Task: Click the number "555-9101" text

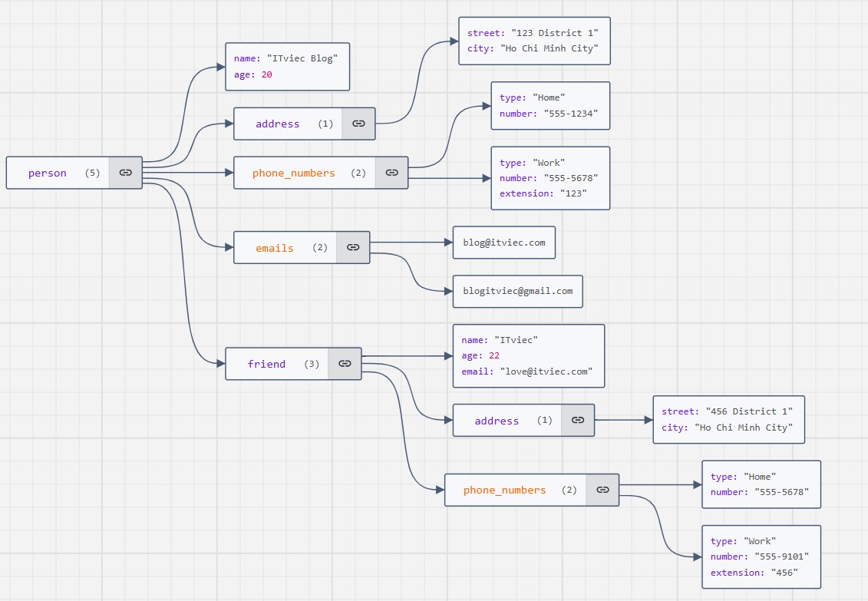Action: pos(760,556)
